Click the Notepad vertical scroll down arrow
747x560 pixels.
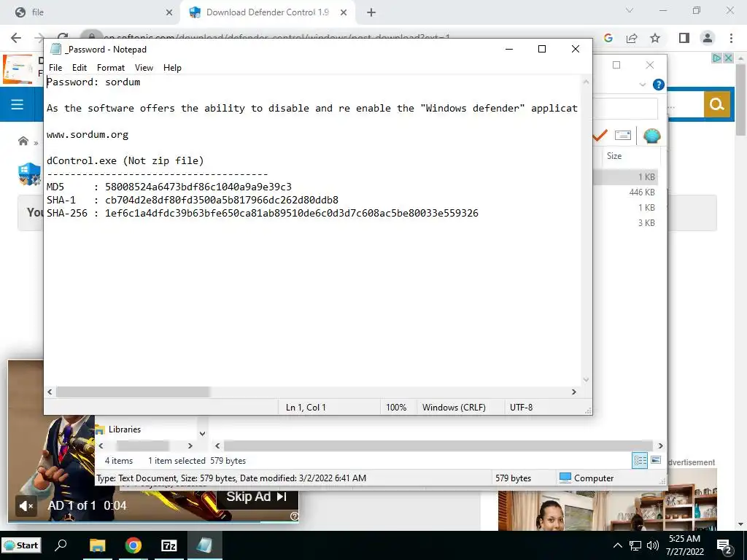(586, 379)
